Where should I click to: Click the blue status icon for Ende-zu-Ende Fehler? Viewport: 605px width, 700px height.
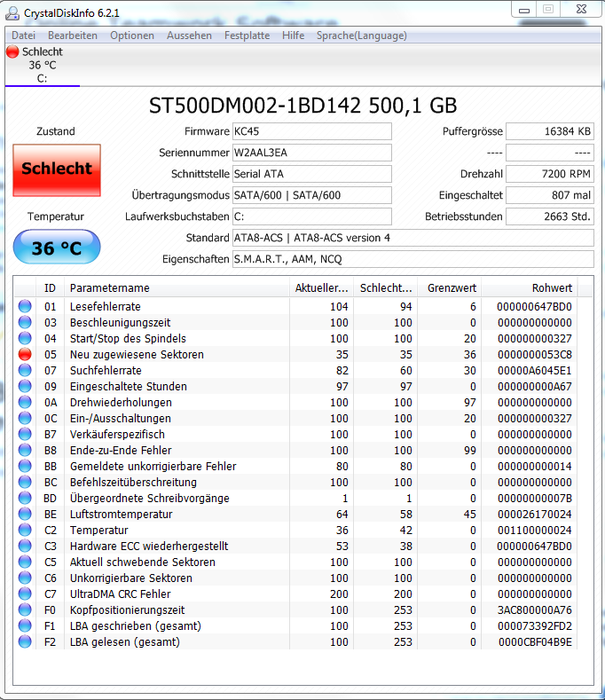[25, 450]
